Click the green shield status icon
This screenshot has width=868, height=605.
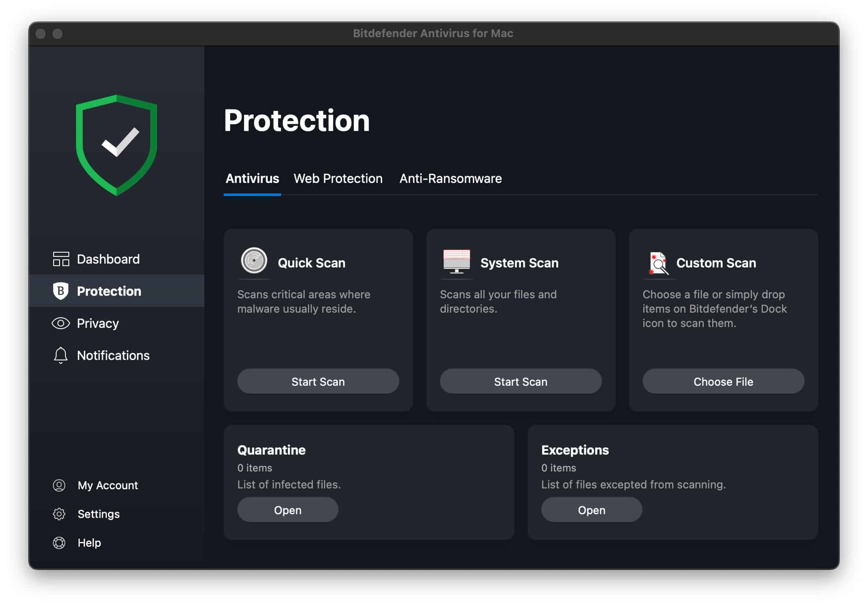tap(117, 145)
